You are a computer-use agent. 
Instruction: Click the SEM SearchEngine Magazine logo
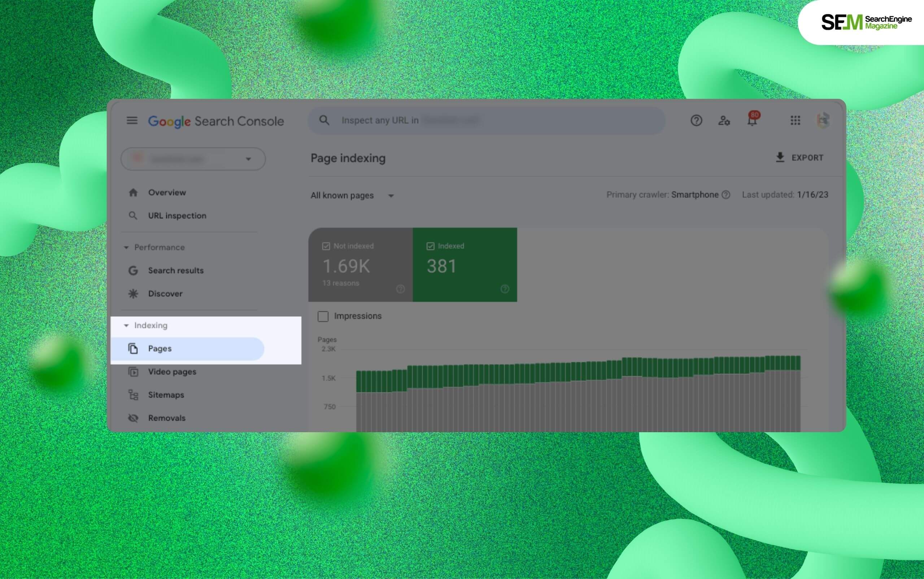(x=867, y=22)
